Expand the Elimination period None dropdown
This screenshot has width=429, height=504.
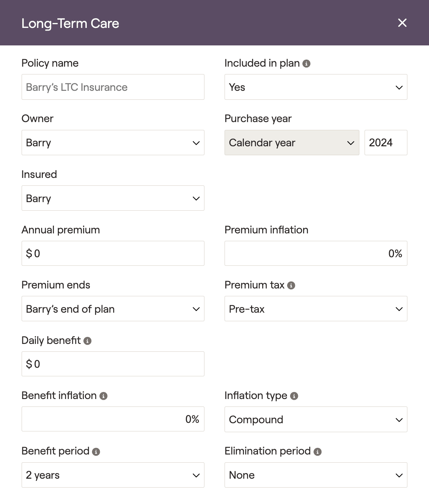pos(316,475)
